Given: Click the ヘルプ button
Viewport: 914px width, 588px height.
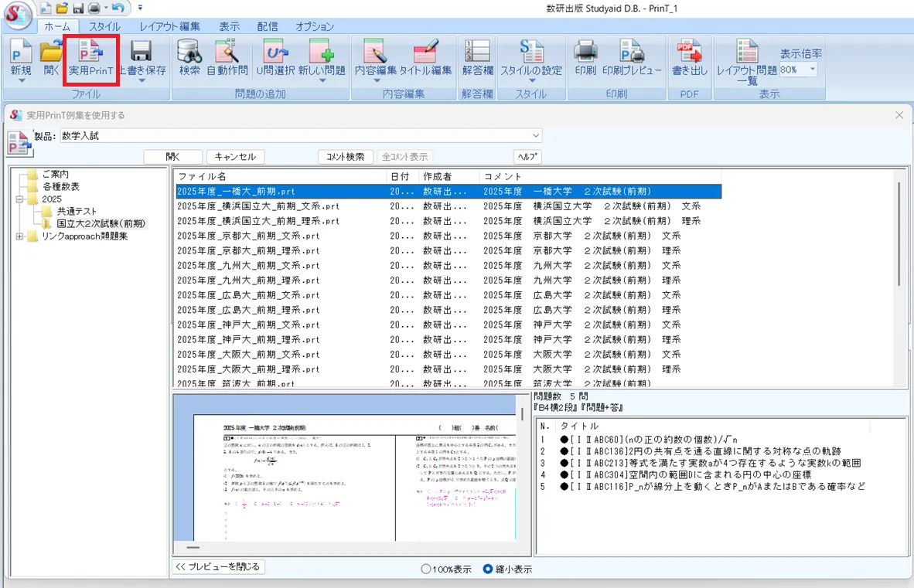Looking at the screenshot, I should tap(527, 157).
